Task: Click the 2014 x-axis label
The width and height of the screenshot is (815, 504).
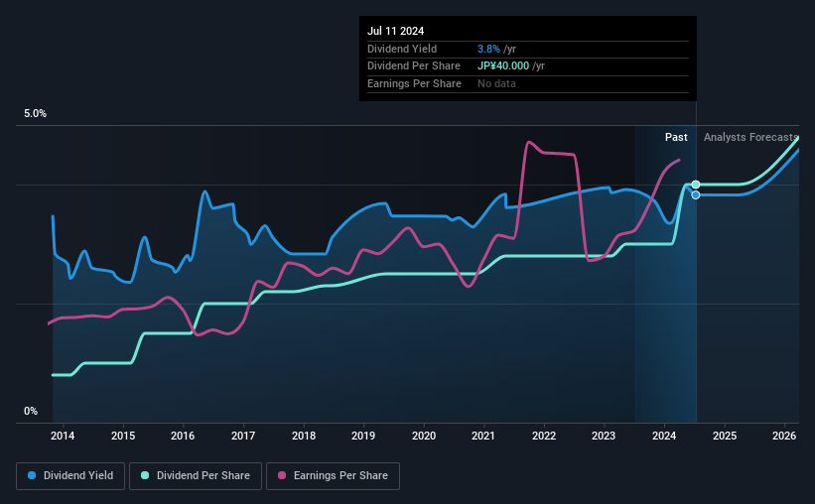Action: pos(63,436)
